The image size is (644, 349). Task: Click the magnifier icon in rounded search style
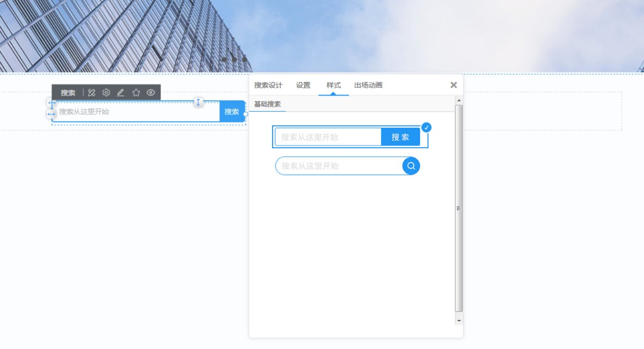(411, 166)
